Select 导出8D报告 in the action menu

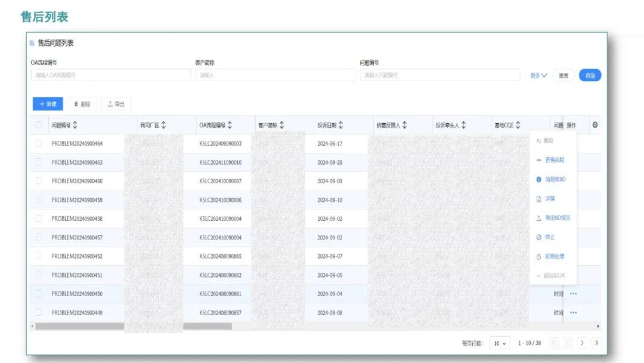coord(557,218)
